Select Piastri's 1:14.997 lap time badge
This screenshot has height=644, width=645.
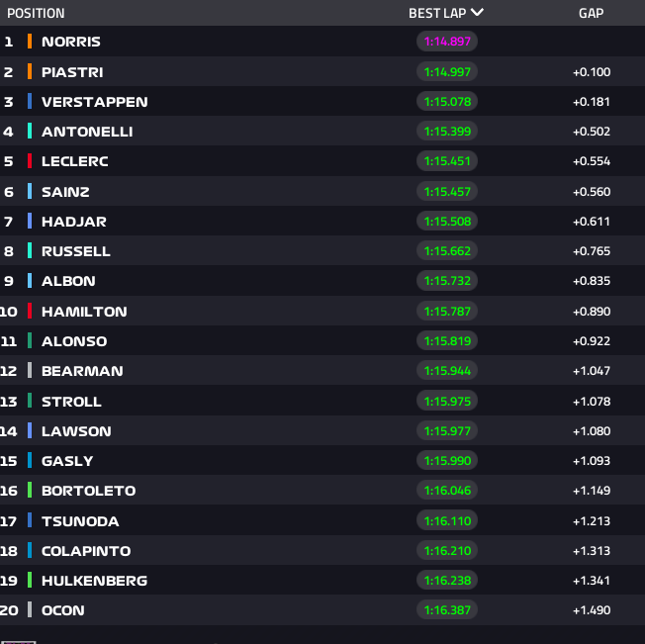(x=447, y=72)
